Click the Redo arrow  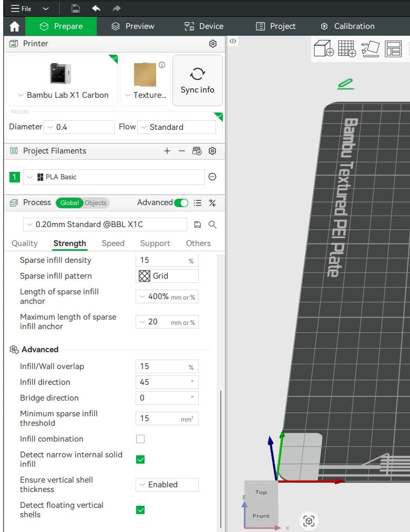tap(116, 8)
